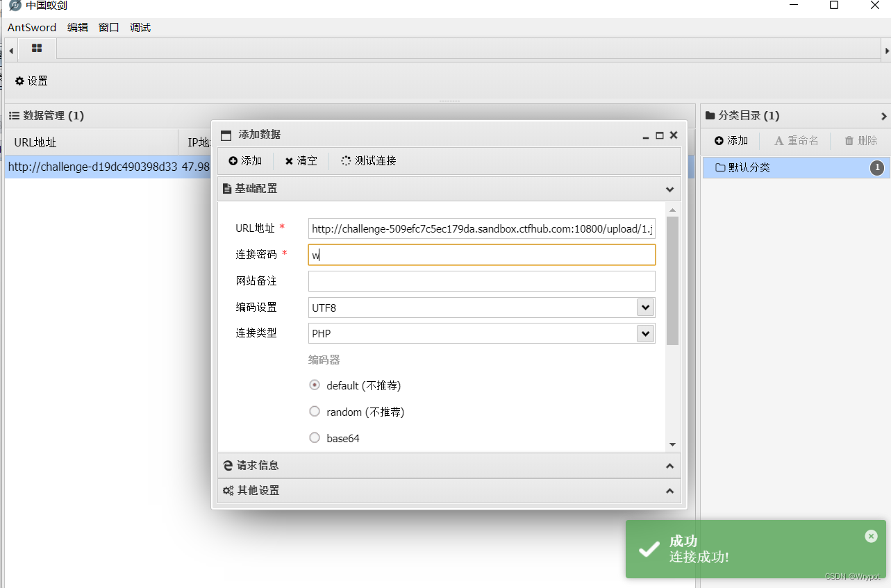
Task: Open the AntSword menu
Action: click(x=32, y=28)
